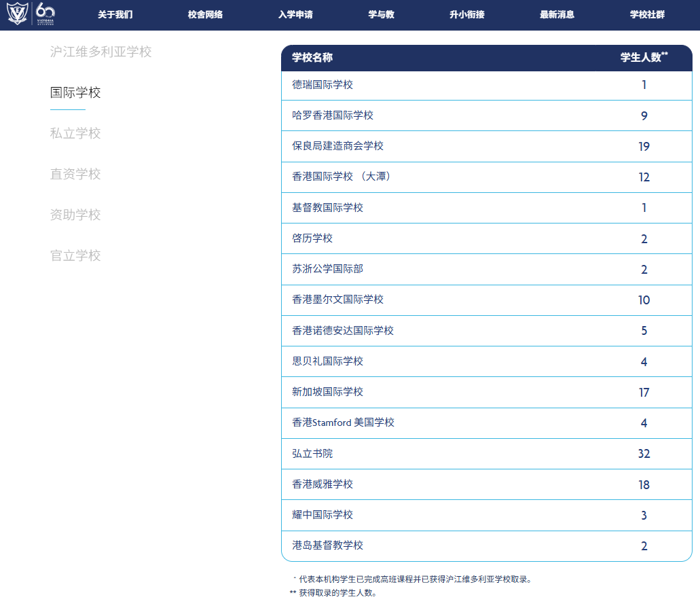Image resolution: width=700 pixels, height=608 pixels.
Task: Click the 60th anniversary logo
Action: pyautogui.click(x=45, y=14)
